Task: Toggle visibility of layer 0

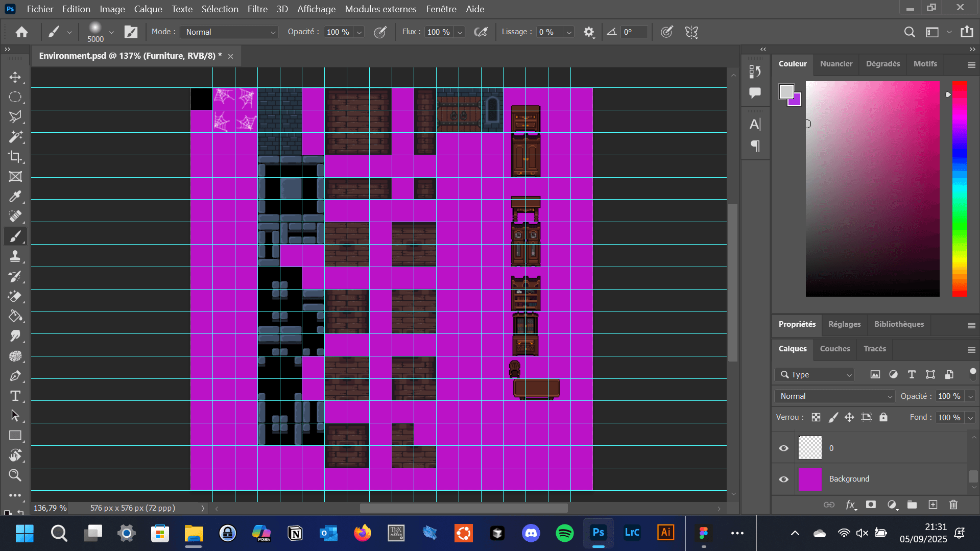Action: point(783,448)
